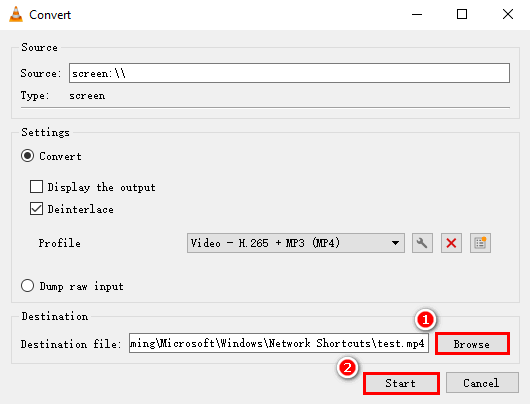Enable Display the output checkbox

[x=37, y=187]
